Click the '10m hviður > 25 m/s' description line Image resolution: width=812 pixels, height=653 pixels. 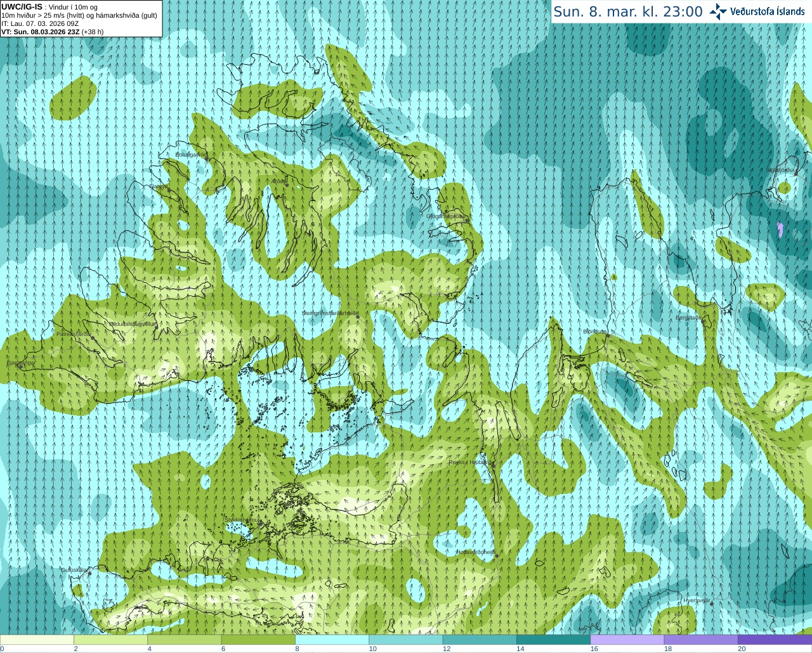point(79,15)
